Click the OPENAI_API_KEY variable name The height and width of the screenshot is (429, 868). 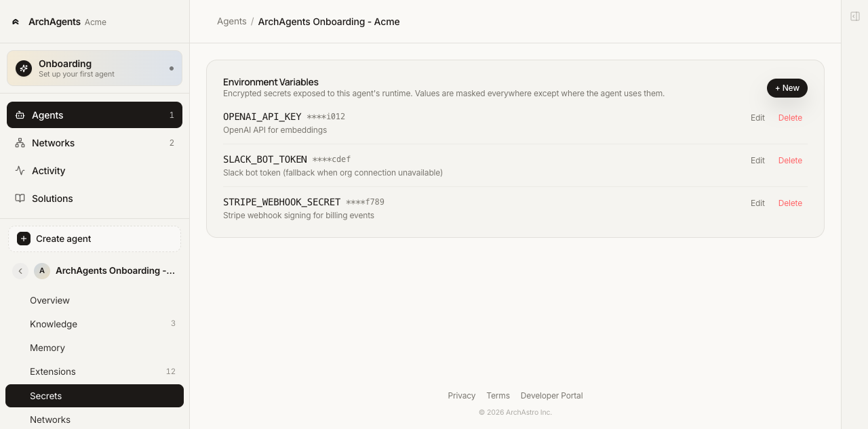[x=262, y=117]
